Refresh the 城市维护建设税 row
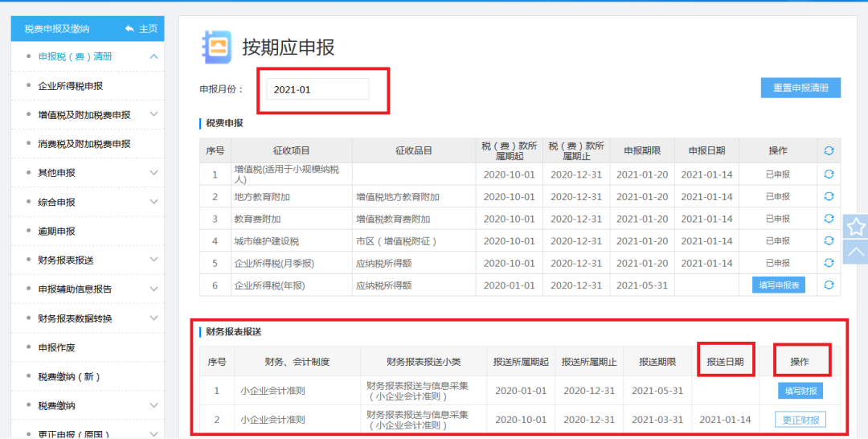Viewport: 868px width, 439px height. 828,241
